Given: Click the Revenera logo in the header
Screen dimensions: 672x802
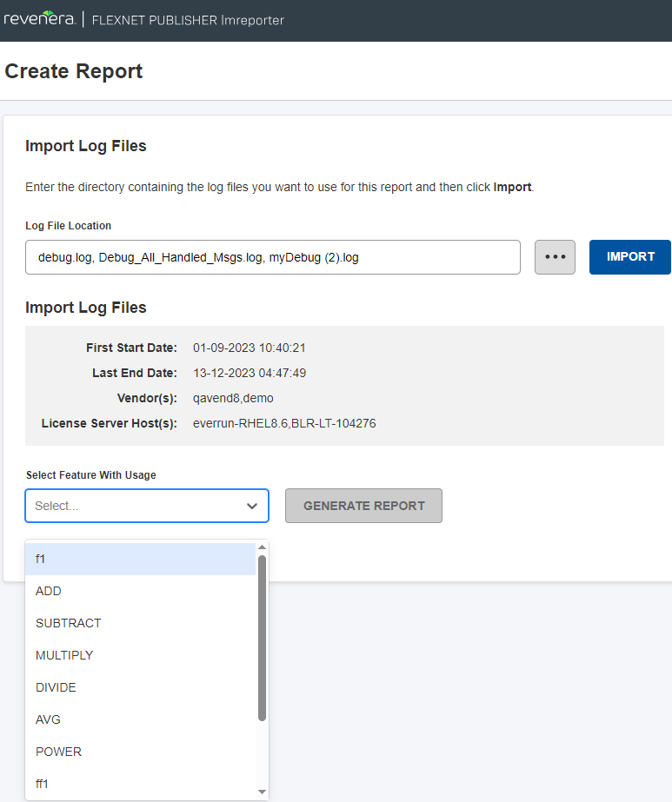Looking at the screenshot, I should (39, 19).
